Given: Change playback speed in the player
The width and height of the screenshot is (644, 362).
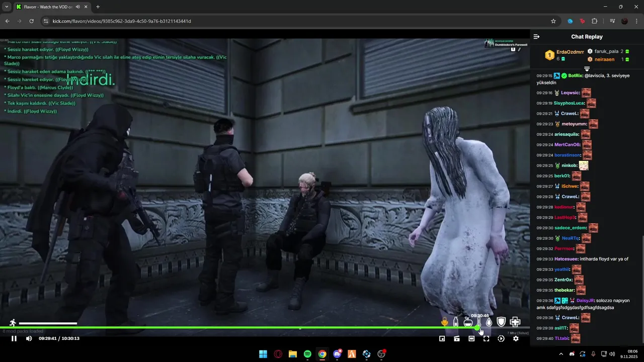Looking at the screenshot, I should [x=501, y=338].
